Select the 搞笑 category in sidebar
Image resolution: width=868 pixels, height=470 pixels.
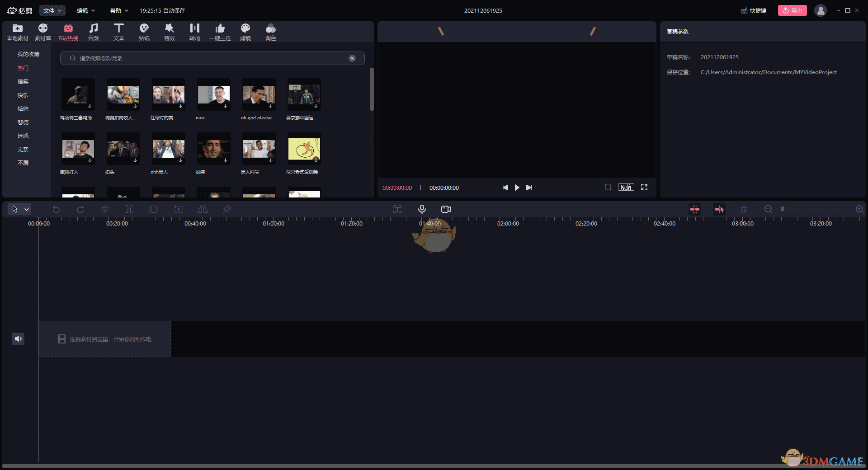coord(23,81)
